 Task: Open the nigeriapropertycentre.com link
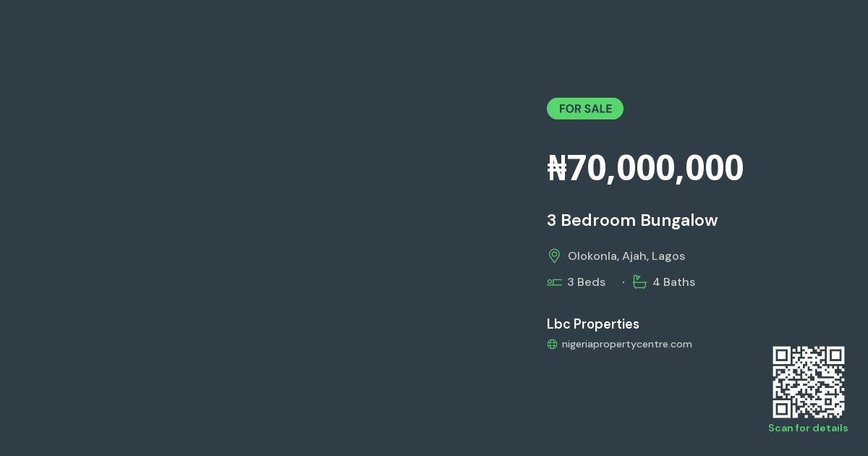click(627, 345)
